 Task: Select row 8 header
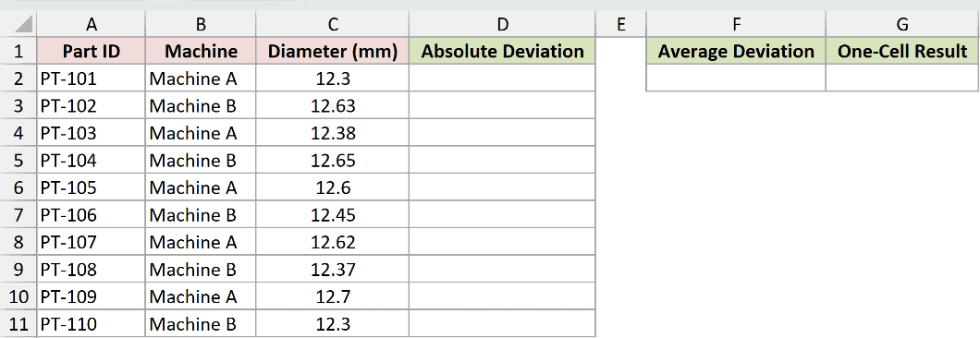18,242
